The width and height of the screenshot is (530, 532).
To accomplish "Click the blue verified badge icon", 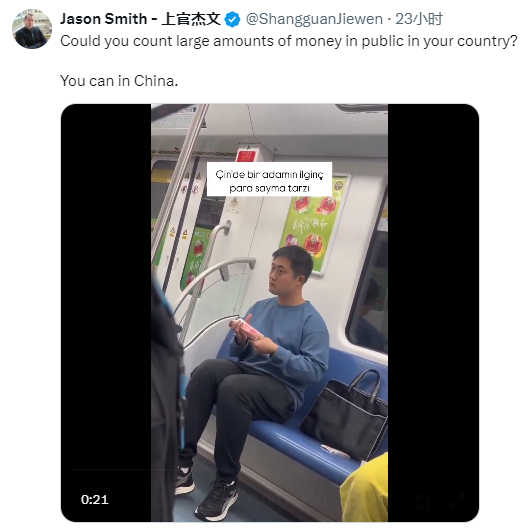I will coord(233,19).
